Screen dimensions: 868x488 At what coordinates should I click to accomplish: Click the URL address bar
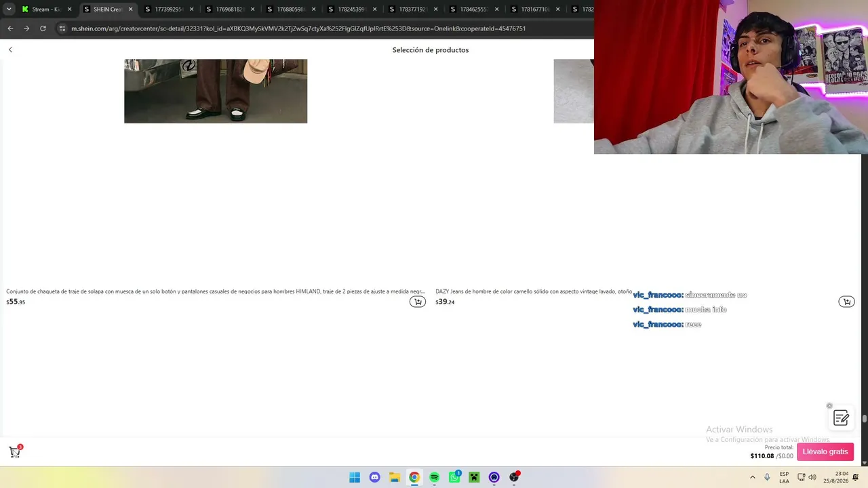pos(298,28)
